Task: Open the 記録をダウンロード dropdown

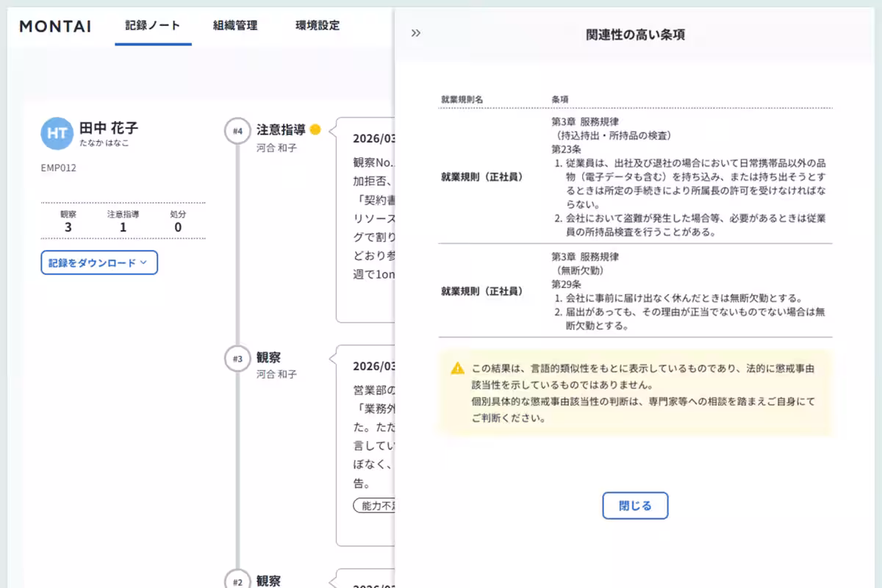Action: click(98, 262)
